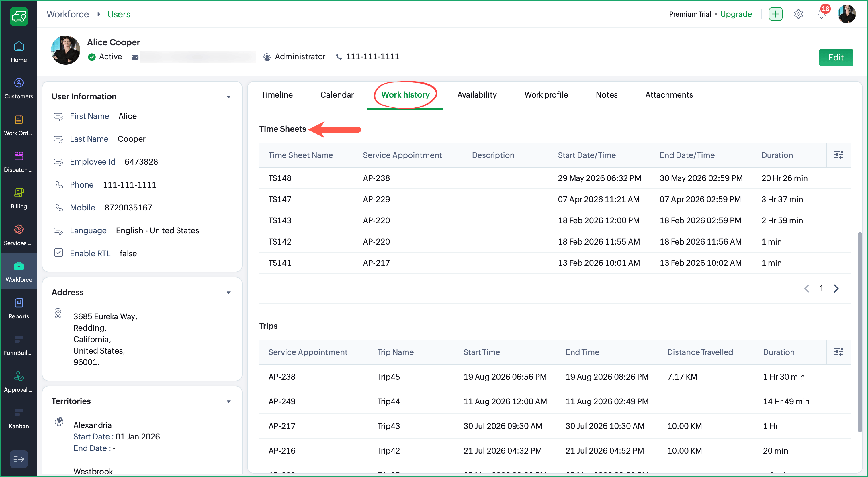Screen dimensions: 868x477
Task: Click the green plus create icon
Action: coord(775,14)
